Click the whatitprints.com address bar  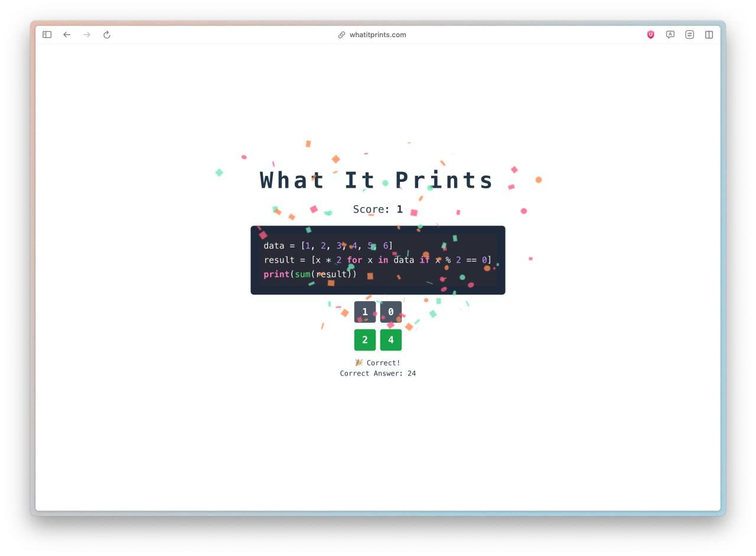pos(378,35)
